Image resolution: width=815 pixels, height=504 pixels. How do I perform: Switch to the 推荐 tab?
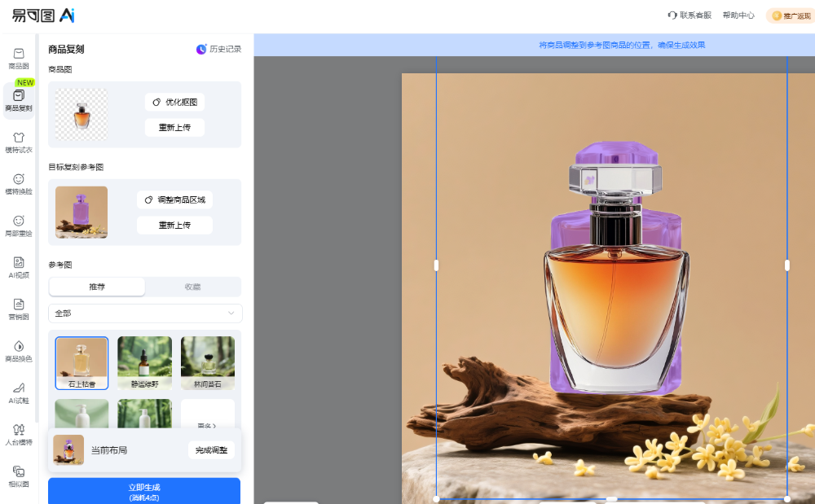coord(97,287)
